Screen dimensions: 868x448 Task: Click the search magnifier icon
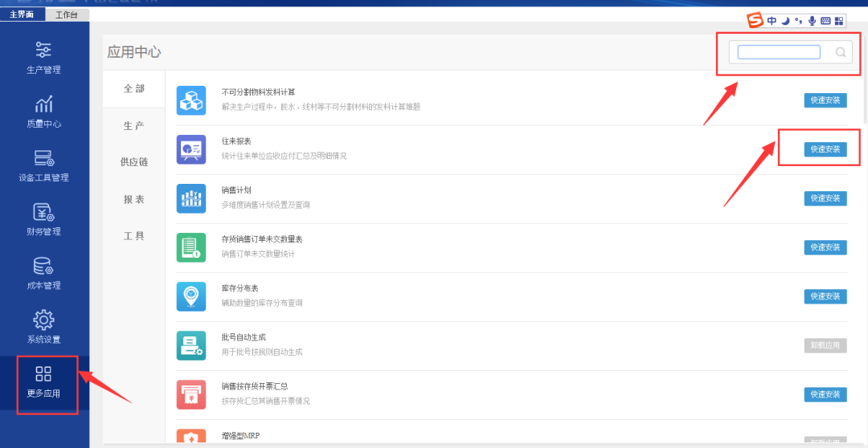841,53
